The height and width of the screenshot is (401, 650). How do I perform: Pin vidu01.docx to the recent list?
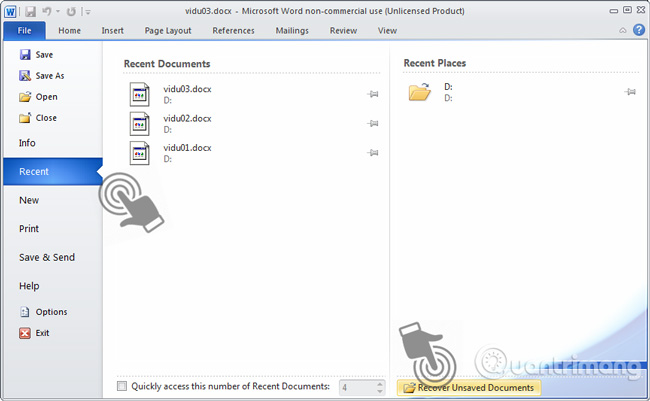[373, 153]
